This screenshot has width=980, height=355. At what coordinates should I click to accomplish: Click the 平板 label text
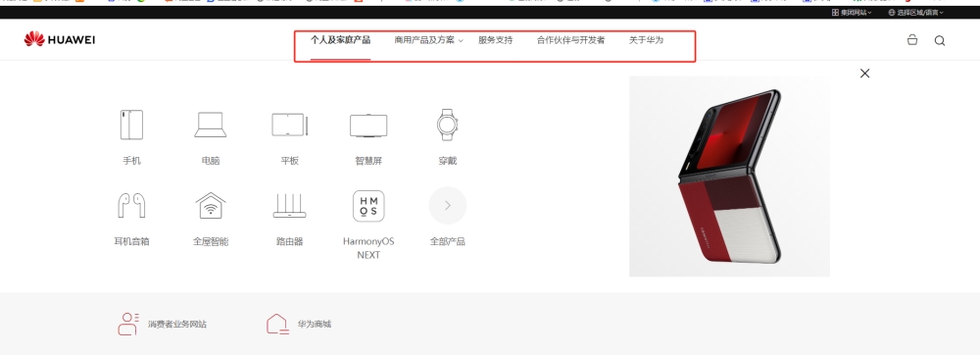pyautogui.click(x=289, y=161)
